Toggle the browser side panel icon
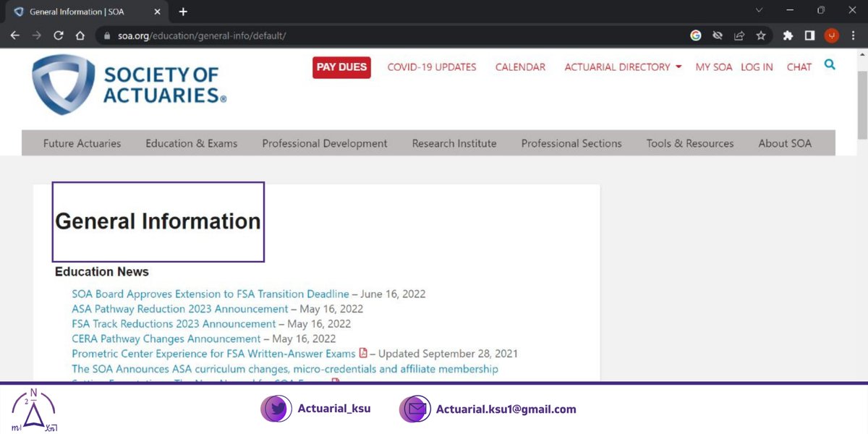The height and width of the screenshot is (434, 868). (x=810, y=35)
